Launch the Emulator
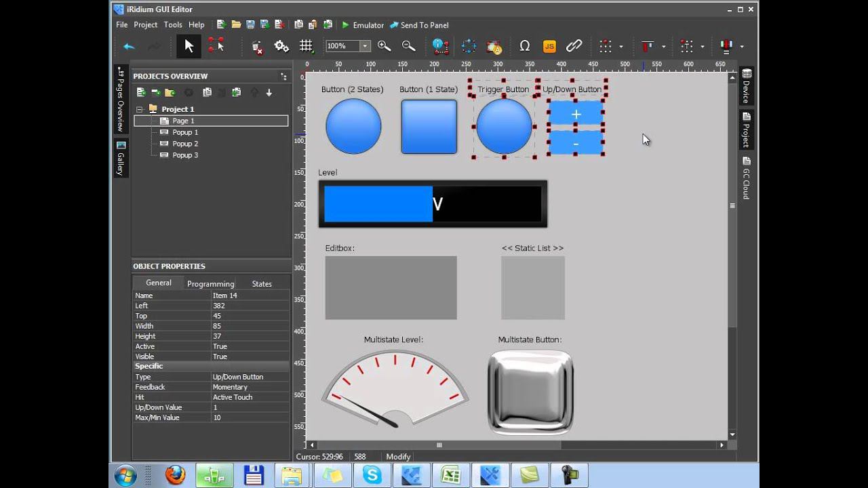Viewport: 868px width, 488px height. click(363, 25)
